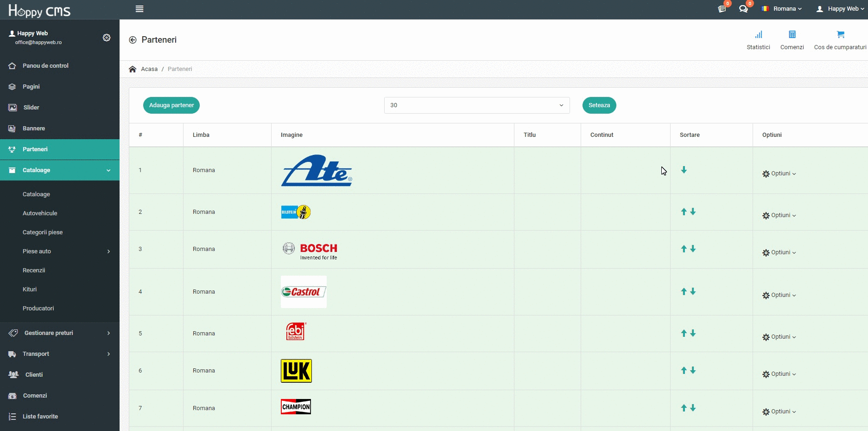Click the Happy CMS logo

point(39,10)
